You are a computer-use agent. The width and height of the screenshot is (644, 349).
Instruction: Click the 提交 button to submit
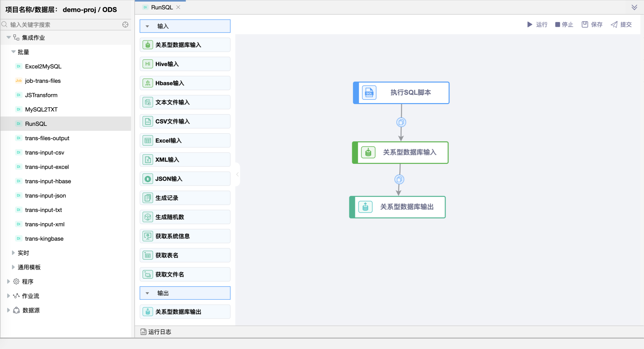[622, 25]
